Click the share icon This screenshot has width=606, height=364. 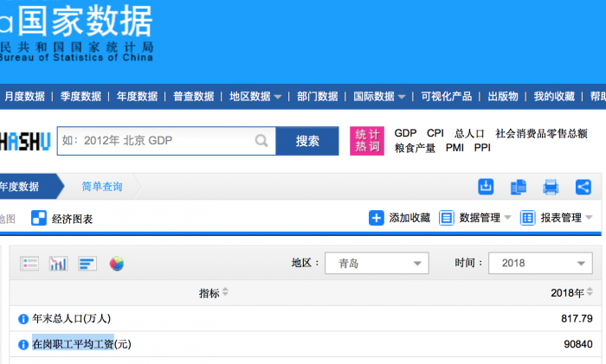(583, 187)
